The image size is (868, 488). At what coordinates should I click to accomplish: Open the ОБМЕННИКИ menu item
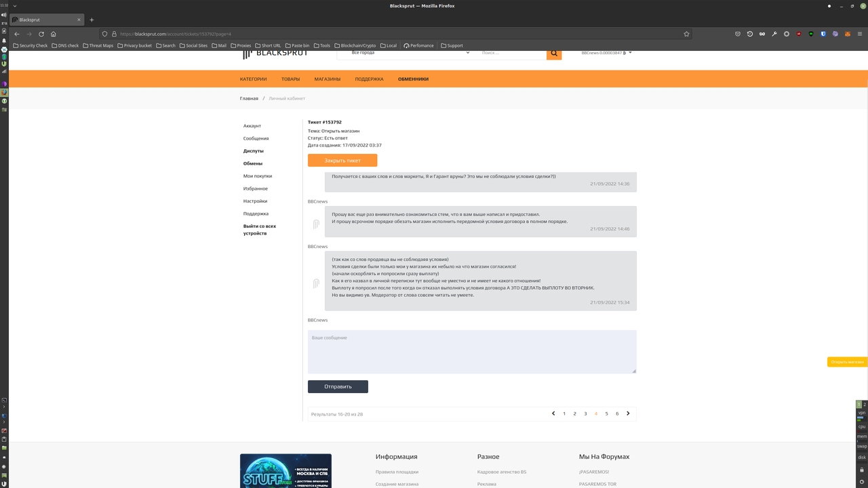tap(413, 79)
